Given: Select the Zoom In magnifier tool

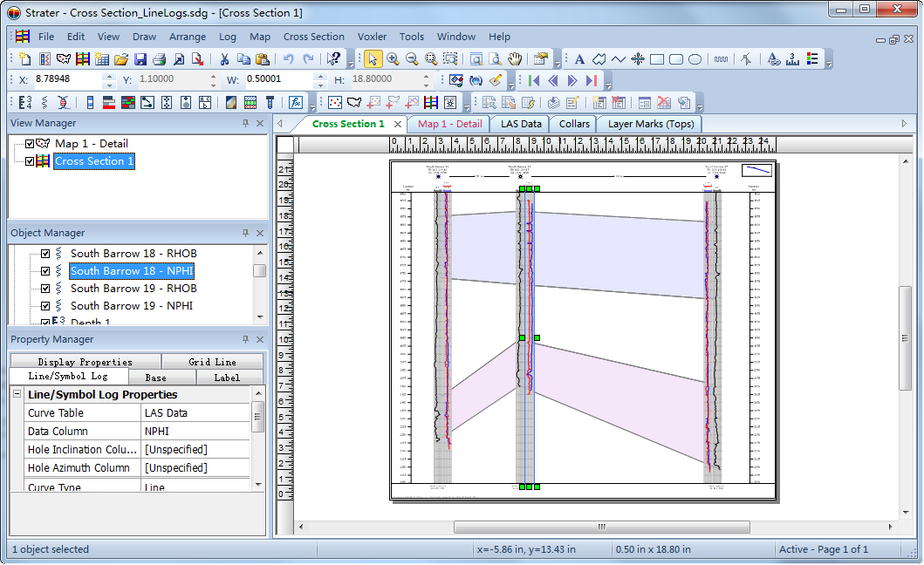Looking at the screenshot, I should 393,59.
